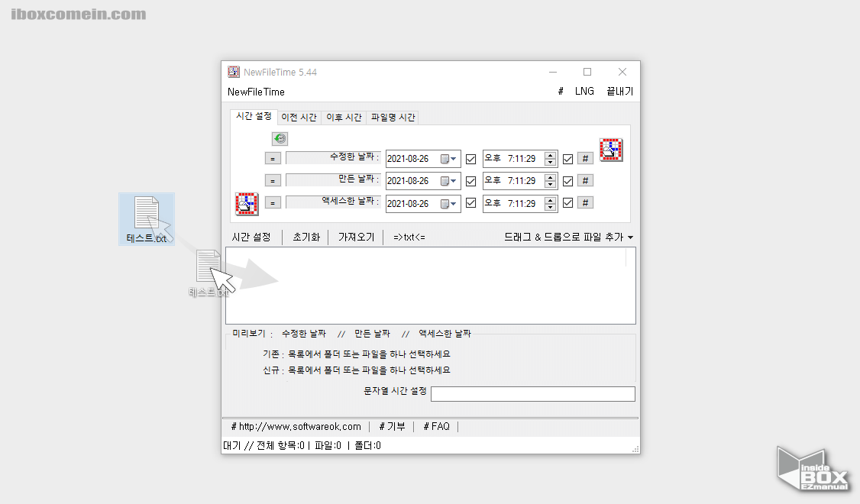The width and height of the screenshot is (860, 504).
Task: Click the NewFileTime menu label
Action: tap(256, 92)
